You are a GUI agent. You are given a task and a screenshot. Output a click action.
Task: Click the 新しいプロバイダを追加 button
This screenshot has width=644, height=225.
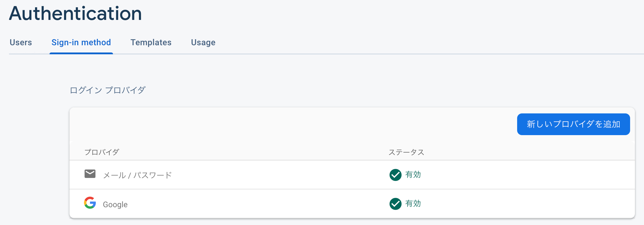pos(573,124)
